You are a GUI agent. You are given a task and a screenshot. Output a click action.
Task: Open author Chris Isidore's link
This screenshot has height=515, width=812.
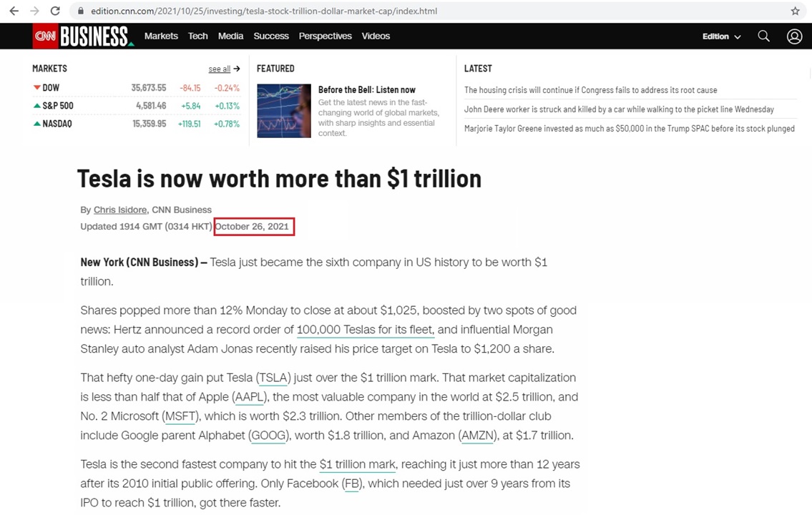[x=120, y=210]
